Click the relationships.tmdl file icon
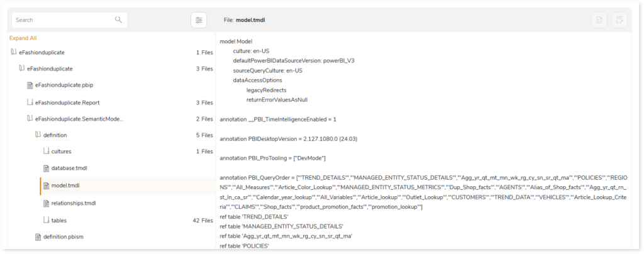This screenshot has height=254, width=644. [x=45, y=203]
